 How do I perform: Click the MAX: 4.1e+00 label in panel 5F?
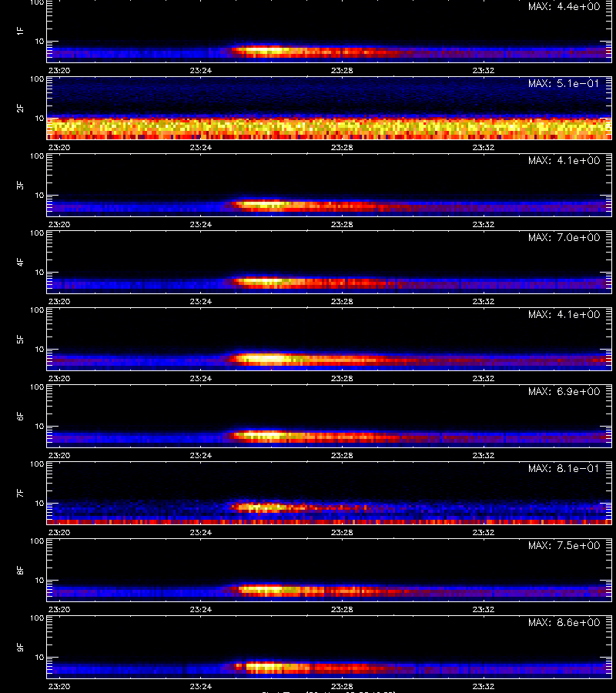point(564,315)
